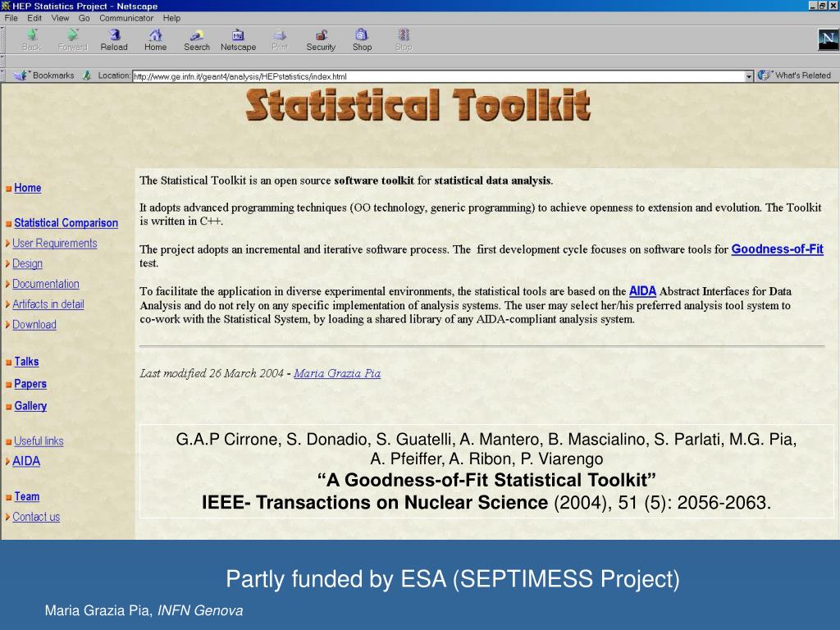840x630 pixels.
Task: Open the Security toolbar icon
Action: (321, 39)
